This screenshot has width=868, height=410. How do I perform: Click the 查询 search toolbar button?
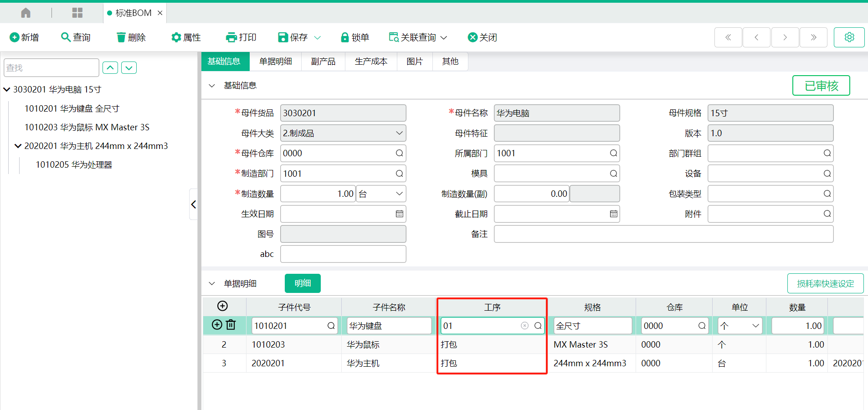click(x=76, y=37)
